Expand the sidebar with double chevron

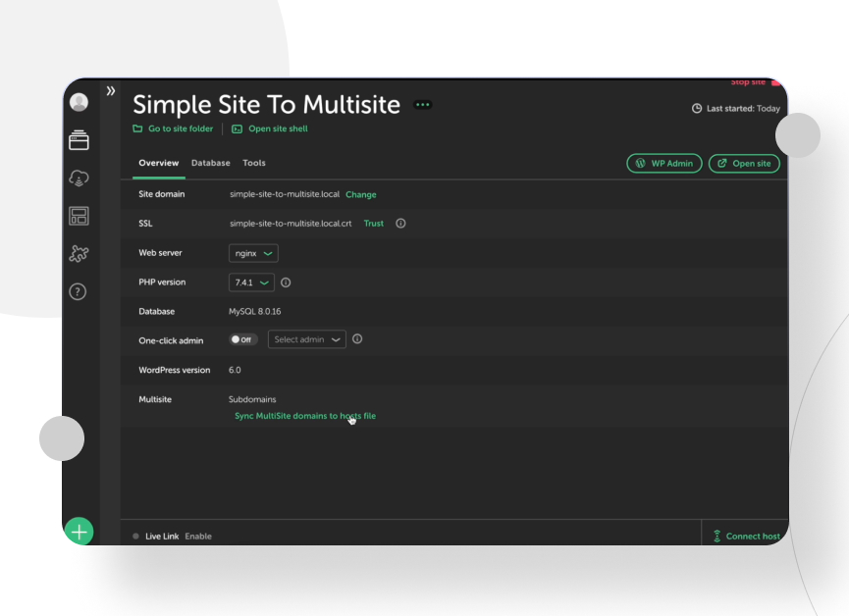click(111, 91)
